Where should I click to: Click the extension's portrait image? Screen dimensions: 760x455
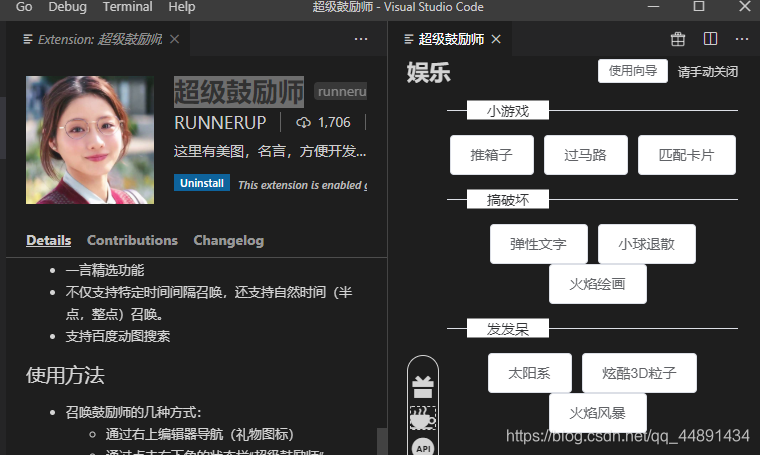click(90, 140)
